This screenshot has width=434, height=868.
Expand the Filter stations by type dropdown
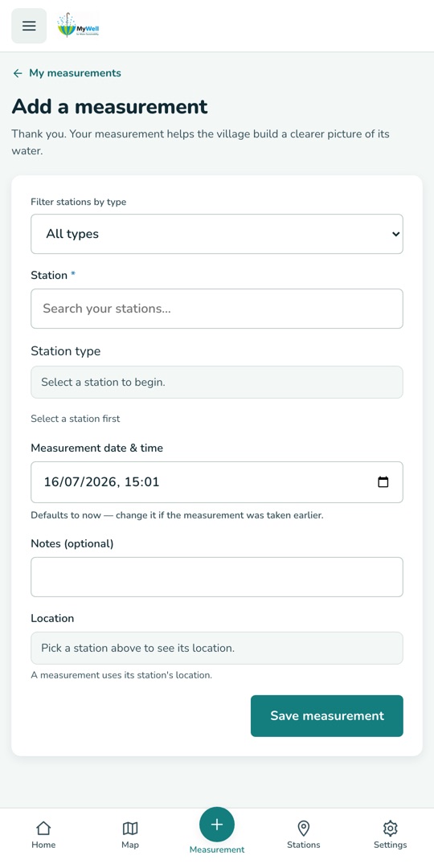217,234
